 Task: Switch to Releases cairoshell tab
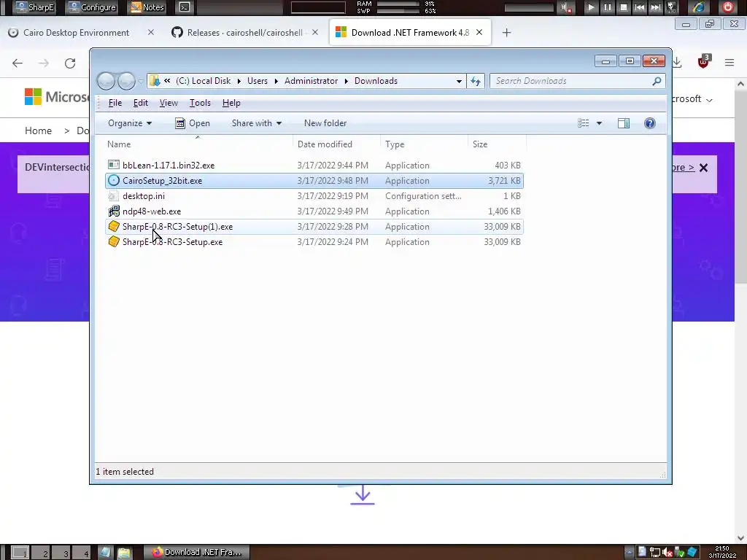(245, 32)
